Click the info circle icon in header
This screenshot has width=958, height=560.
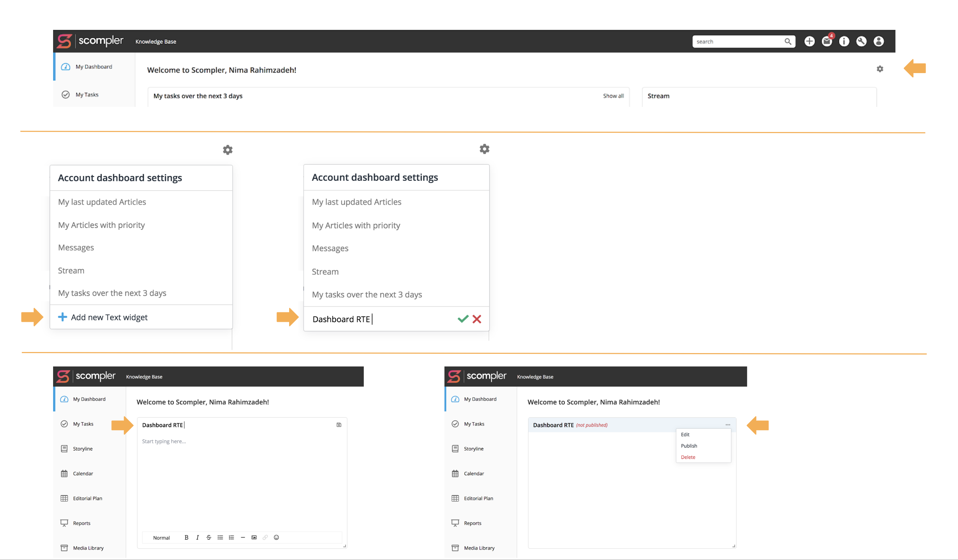[x=843, y=41]
